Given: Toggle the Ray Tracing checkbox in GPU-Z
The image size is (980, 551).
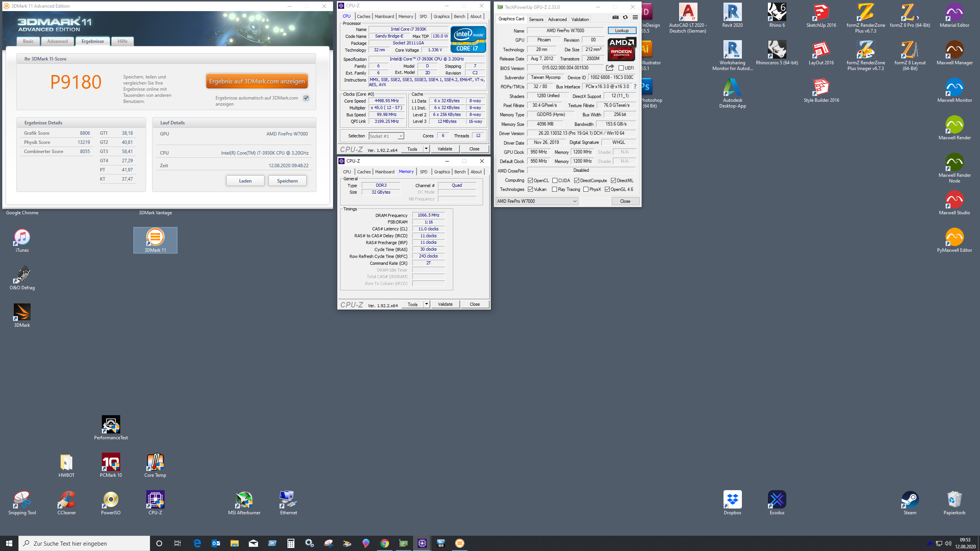Looking at the screenshot, I should [x=554, y=189].
